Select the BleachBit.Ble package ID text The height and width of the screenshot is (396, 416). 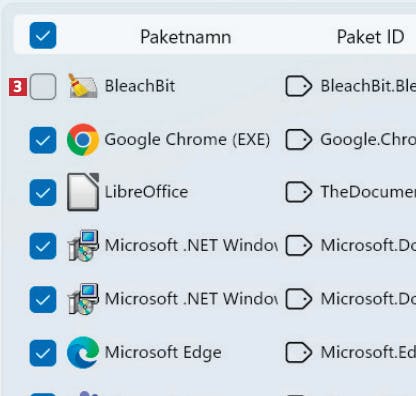coord(368,86)
